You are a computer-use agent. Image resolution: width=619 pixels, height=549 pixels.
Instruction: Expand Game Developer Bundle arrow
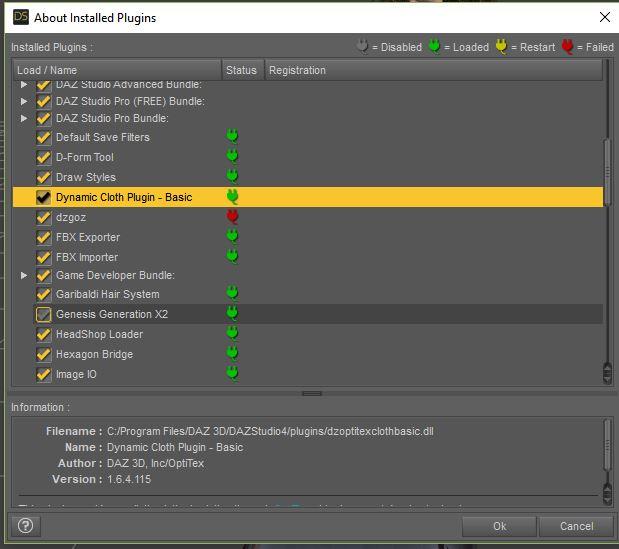(x=24, y=275)
